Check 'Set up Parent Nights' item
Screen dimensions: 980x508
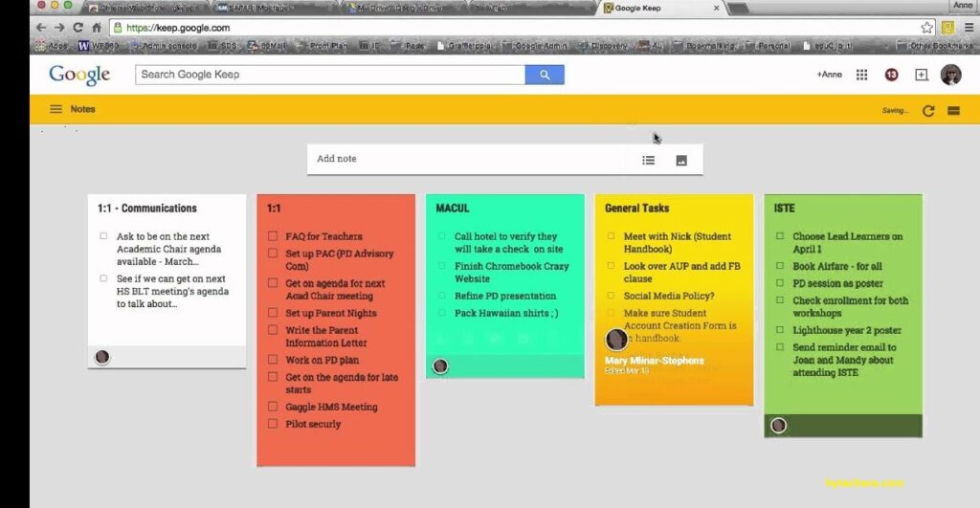pyautogui.click(x=273, y=313)
